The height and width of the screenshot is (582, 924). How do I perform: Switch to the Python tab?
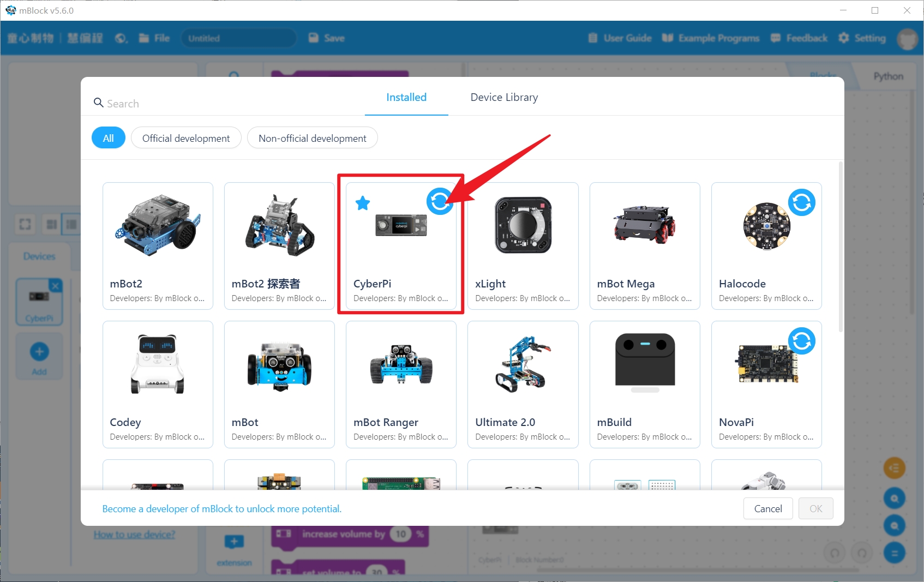pyautogui.click(x=888, y=76)
